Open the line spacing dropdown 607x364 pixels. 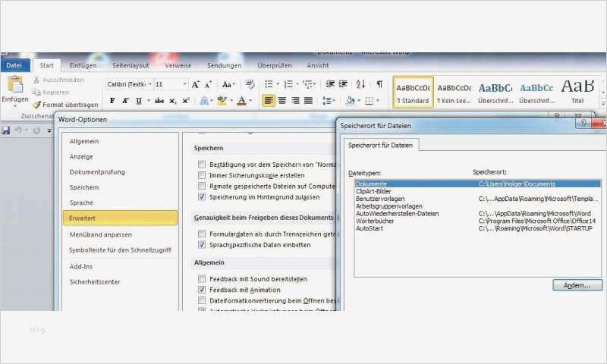(329, 101)
